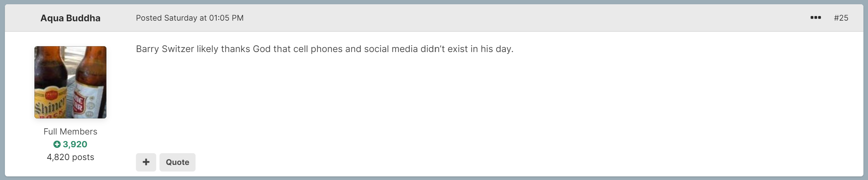Click the empty header bar between timestamp and ellipsis
Screen dimensions: 868x180
point(505,18)
